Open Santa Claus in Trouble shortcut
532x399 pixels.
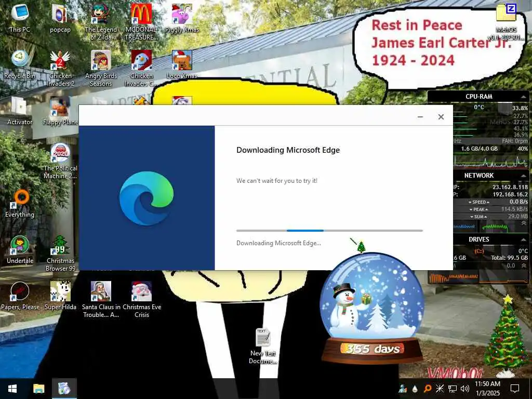101,299
